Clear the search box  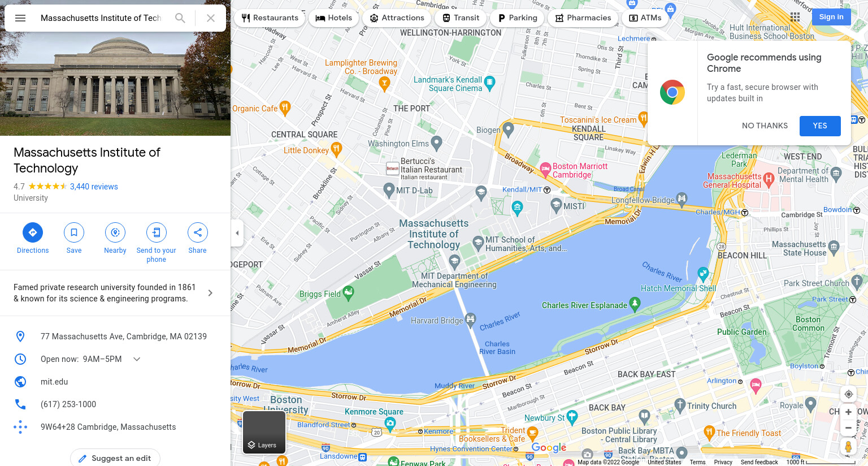[x=211, y=18]
